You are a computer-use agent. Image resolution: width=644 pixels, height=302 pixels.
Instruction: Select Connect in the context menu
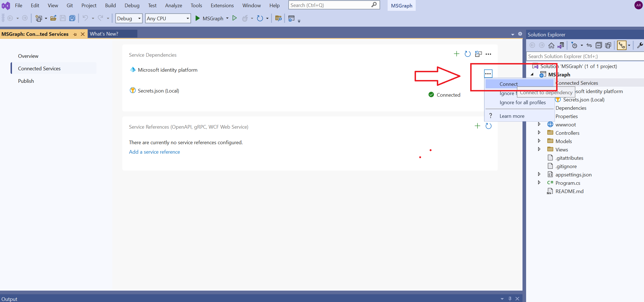pos(508,84)
